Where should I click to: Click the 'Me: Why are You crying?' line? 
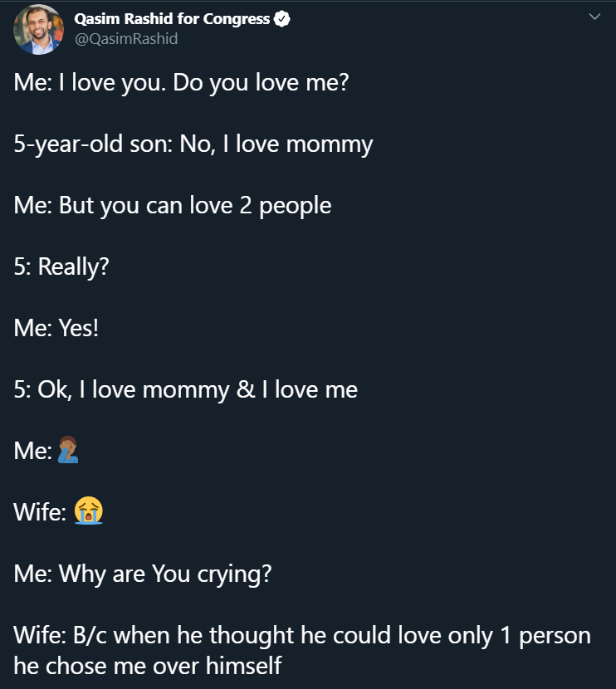[142, 574]
